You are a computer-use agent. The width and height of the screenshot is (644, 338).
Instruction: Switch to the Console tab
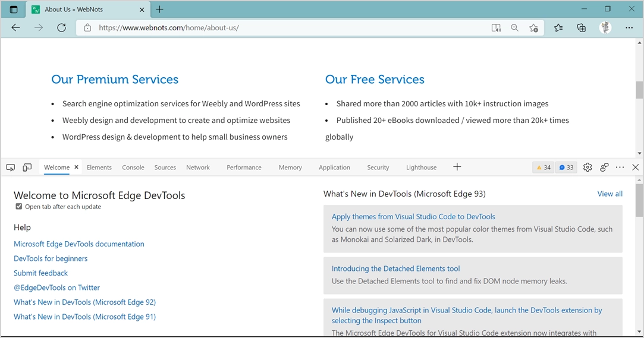pos(133,168)
